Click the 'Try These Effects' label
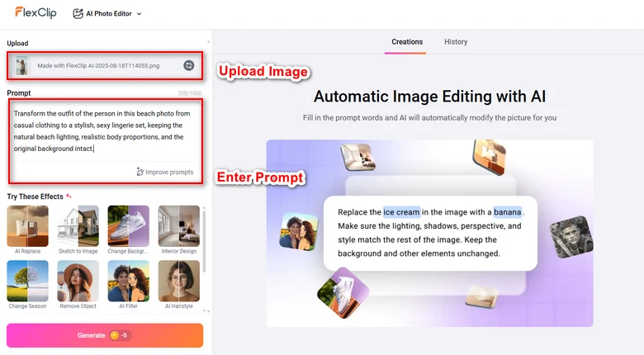Screen dimensions: 644x355 click(35, 196)
